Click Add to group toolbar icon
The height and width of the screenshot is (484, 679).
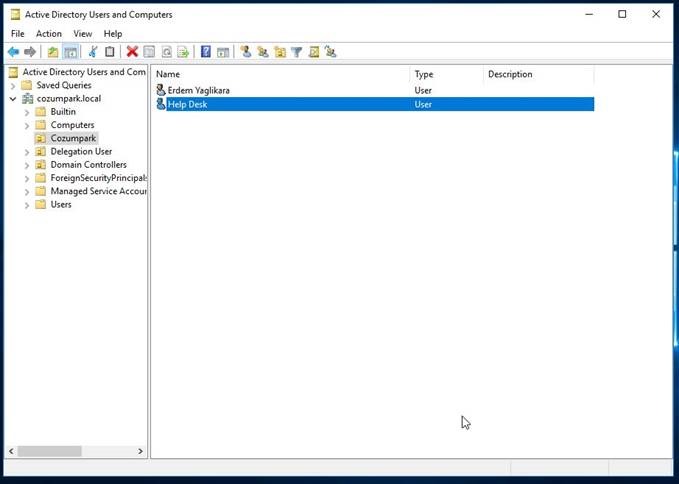[331, 52]
